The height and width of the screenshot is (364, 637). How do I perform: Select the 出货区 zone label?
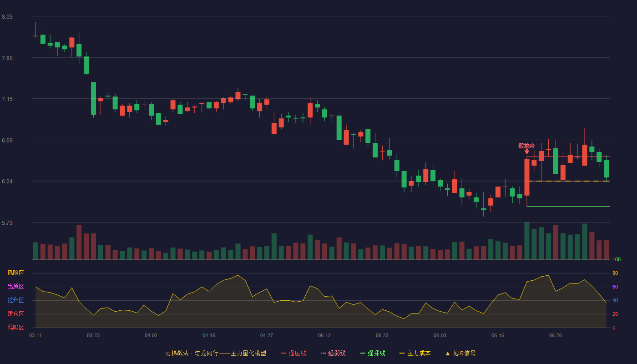click(x=15, y=287)
